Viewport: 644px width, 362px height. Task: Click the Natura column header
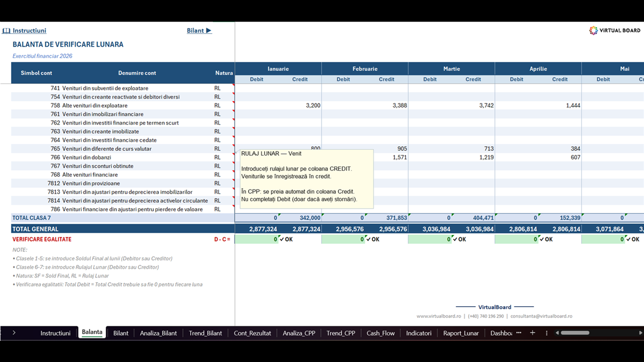224,73
